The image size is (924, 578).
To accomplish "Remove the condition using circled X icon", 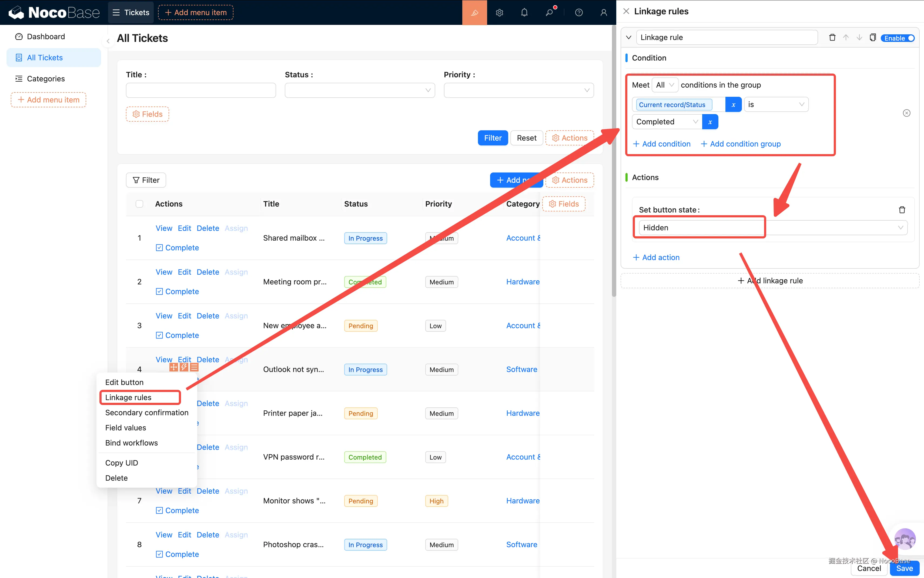I will [906, 113].
